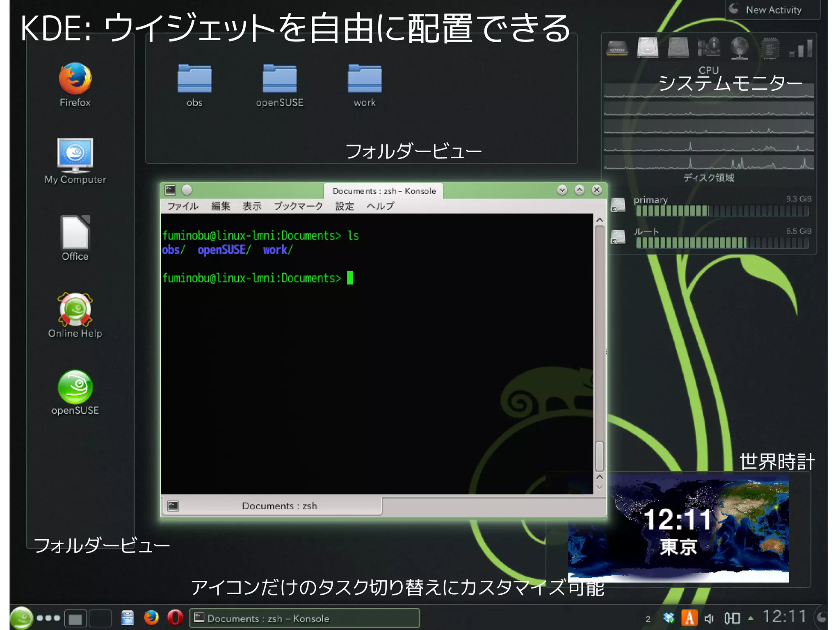Image resolution: width=840 pixels, height=630 pixels.
Task: Click the three-dot activities icon in panel
Action: [48, 618]
